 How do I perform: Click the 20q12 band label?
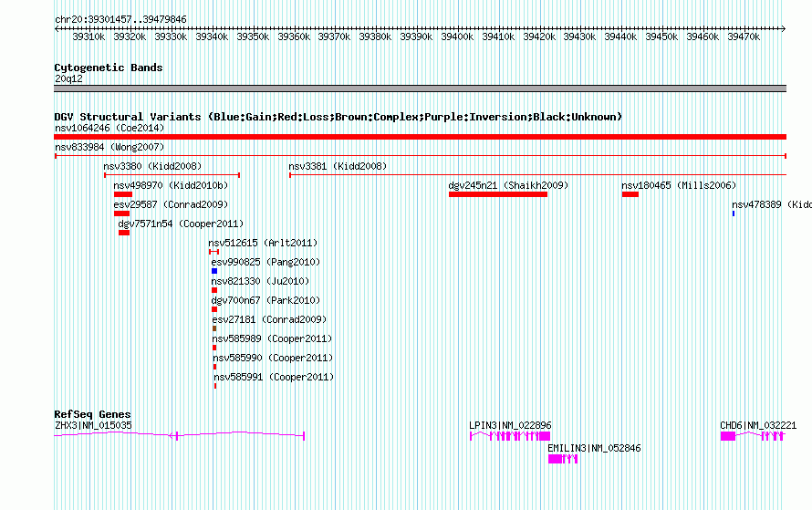click(x=68, y=78)
